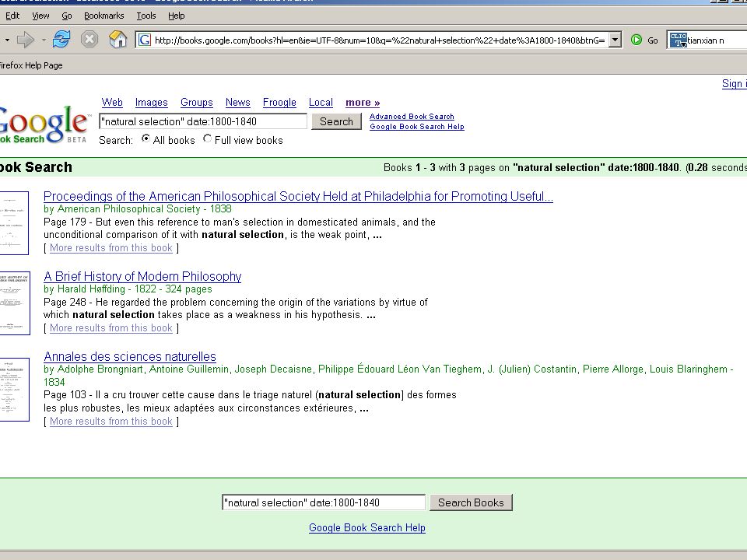Click the Forward arrow toolbar icon

(25, 40)
